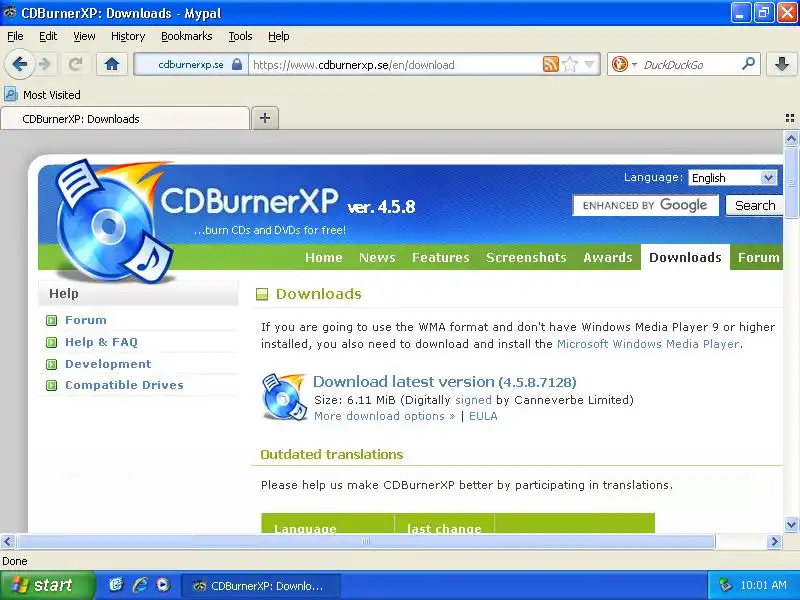Open the Downloads arrow toolbar button
800x600 pixels.
pyautogui.click(x=782, y=64)
